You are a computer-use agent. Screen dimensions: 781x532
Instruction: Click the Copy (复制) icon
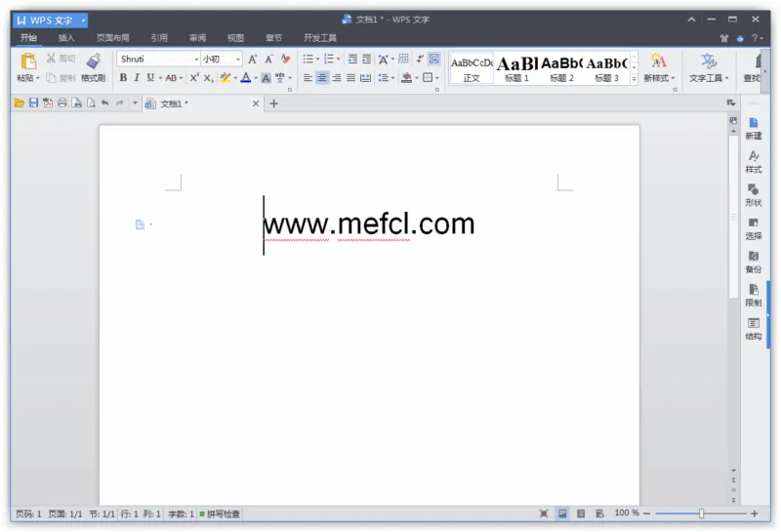[x=51, y=78]
